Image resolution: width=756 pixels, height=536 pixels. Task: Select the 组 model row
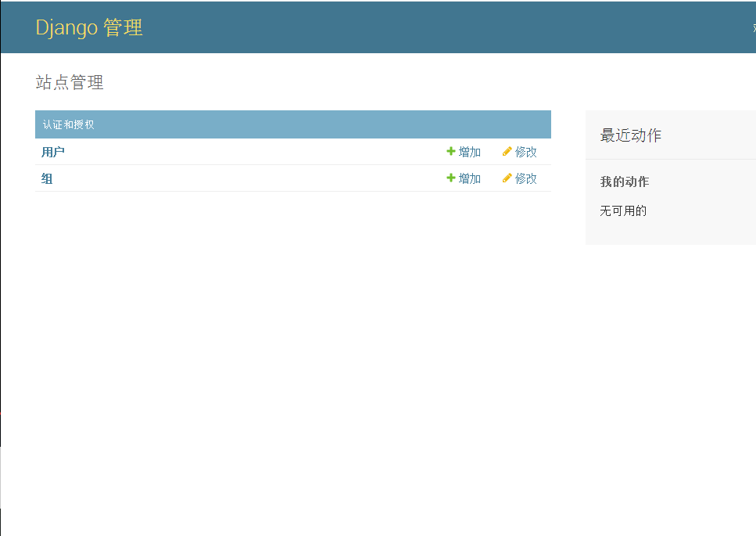click(235, 178)
